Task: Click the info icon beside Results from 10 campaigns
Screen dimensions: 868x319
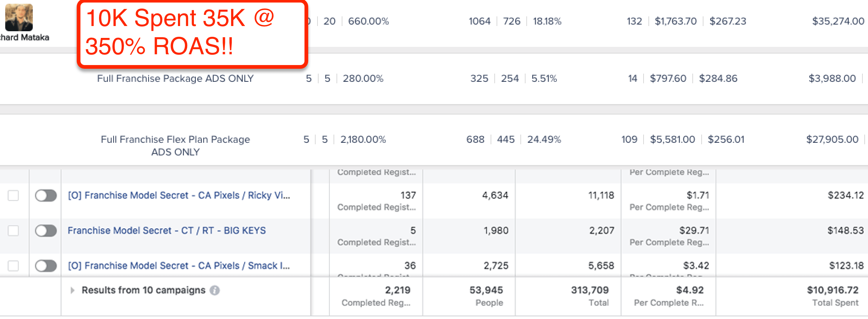Action: (214, 290)
